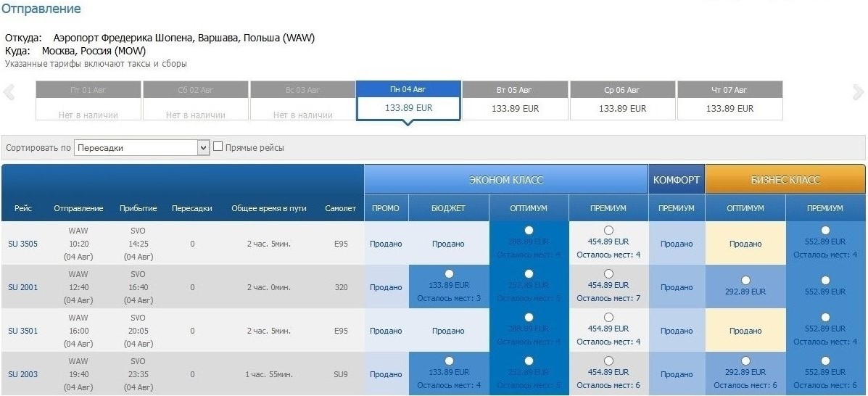
Task: Click aircraft code SU9 for SU 2003
Action: [341, 375]
